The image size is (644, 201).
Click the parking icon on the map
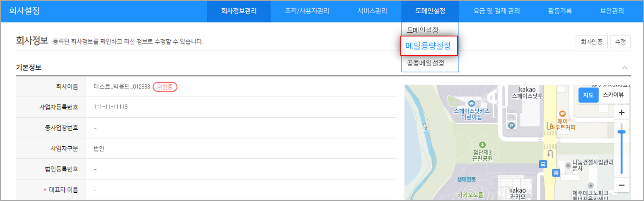point(511,125)
